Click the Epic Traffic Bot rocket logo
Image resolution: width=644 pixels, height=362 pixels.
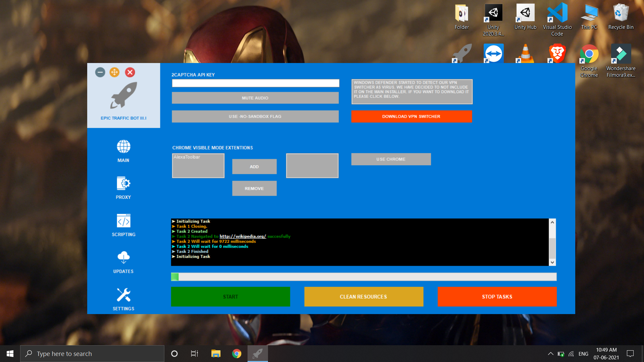tap(123, 96)
